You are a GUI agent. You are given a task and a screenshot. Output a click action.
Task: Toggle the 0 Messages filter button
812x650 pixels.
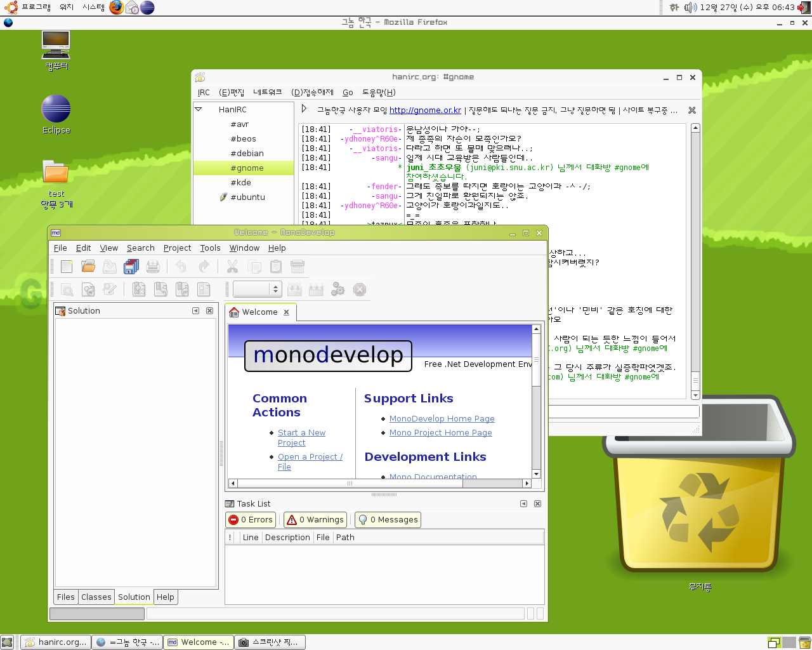click(388, 520)
